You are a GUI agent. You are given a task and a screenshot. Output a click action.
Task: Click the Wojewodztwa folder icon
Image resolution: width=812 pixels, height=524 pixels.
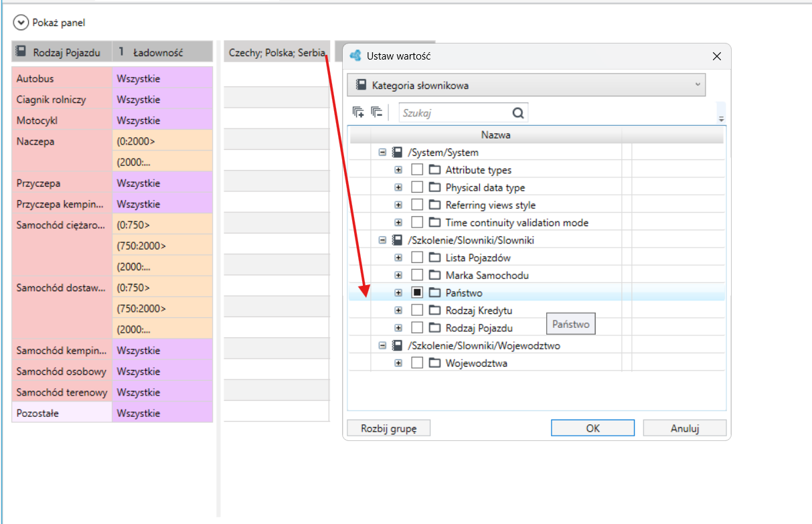click(x=434, y=363)
